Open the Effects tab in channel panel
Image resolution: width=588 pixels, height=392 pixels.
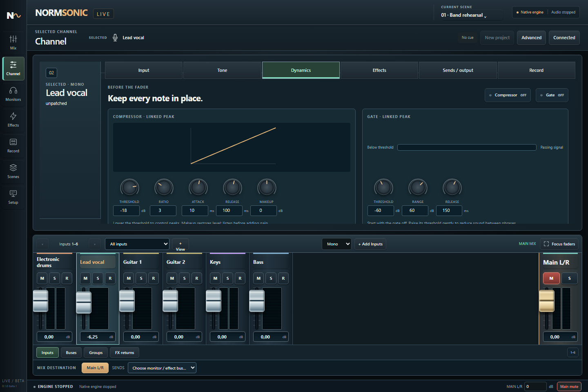coord(379,70)
